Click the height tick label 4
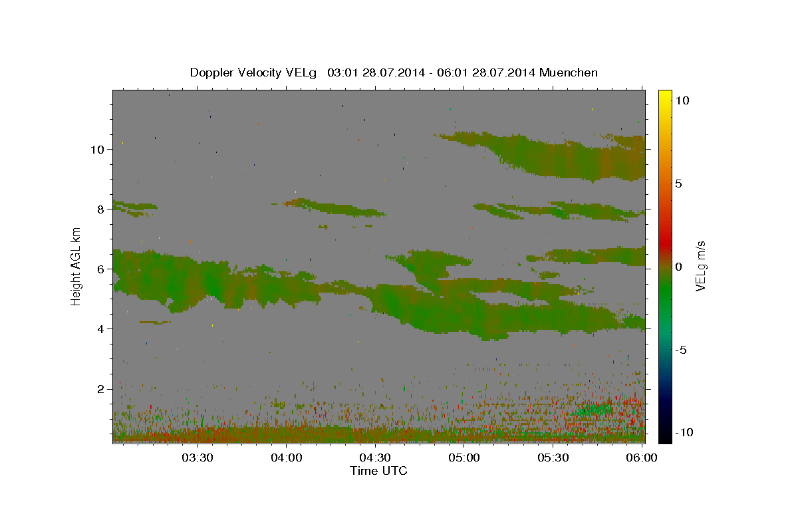 102,329
